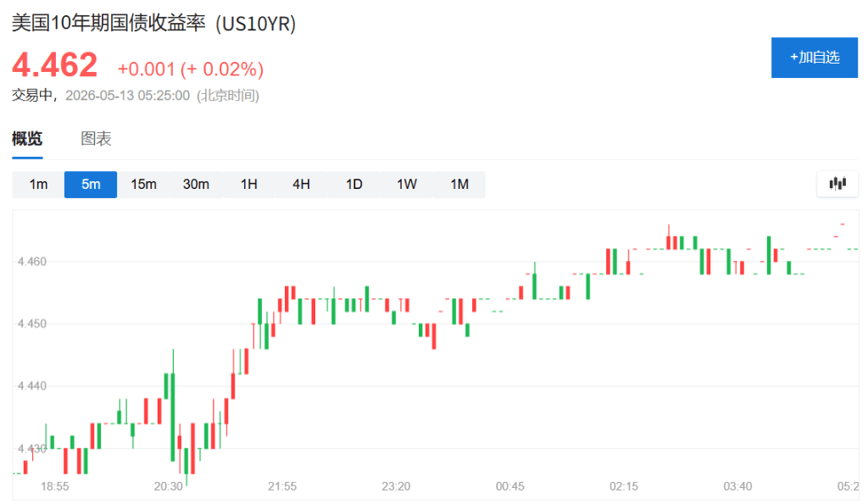Open the candlestick chart type icon
Image resolution: width=868 pixels, height=504 pixels.
pyautogui.click(x=837, y=184)
